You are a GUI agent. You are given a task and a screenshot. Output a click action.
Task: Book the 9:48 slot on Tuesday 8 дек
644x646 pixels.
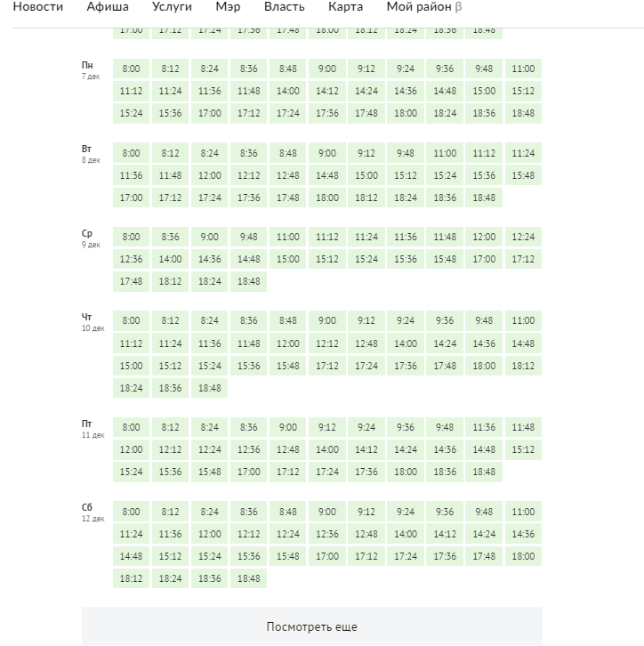[x=406, y=153]
